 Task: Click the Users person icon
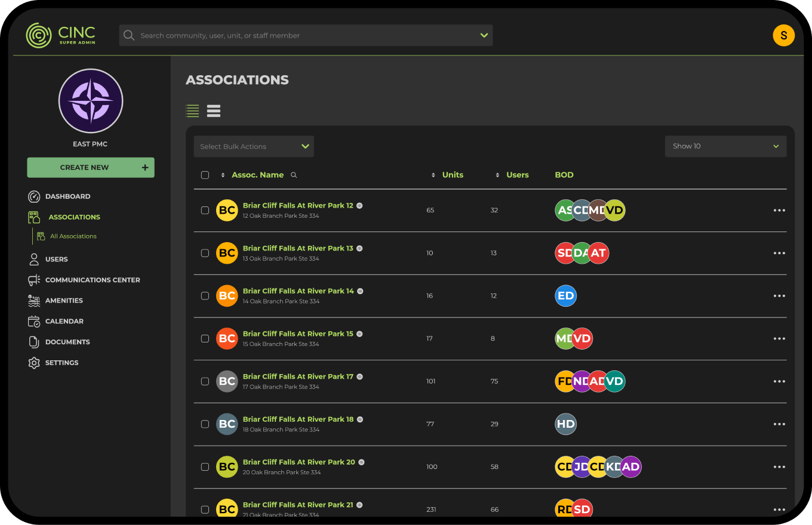(34, 259)
